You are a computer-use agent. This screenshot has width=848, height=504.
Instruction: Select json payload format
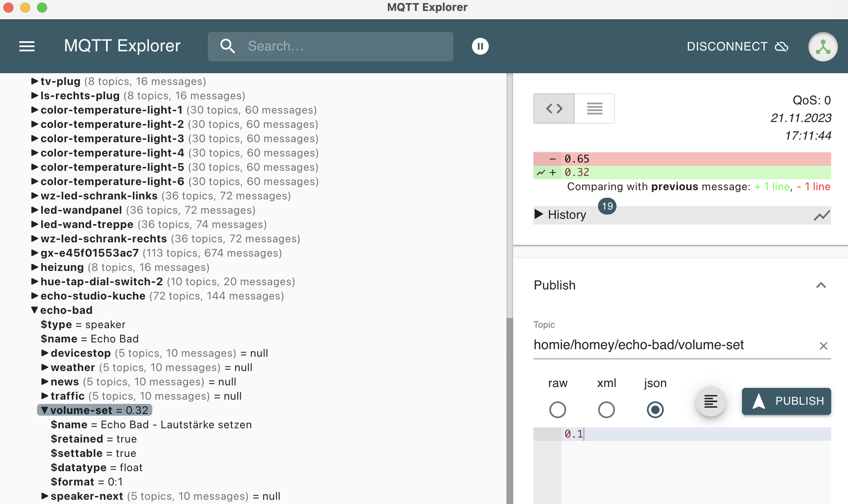tap(655, 410)
